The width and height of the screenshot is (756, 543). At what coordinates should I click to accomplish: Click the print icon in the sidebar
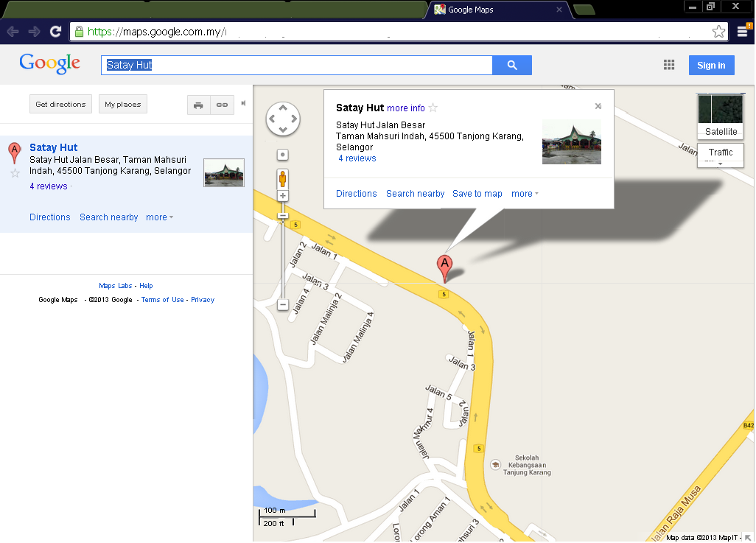tap(198, 105)
